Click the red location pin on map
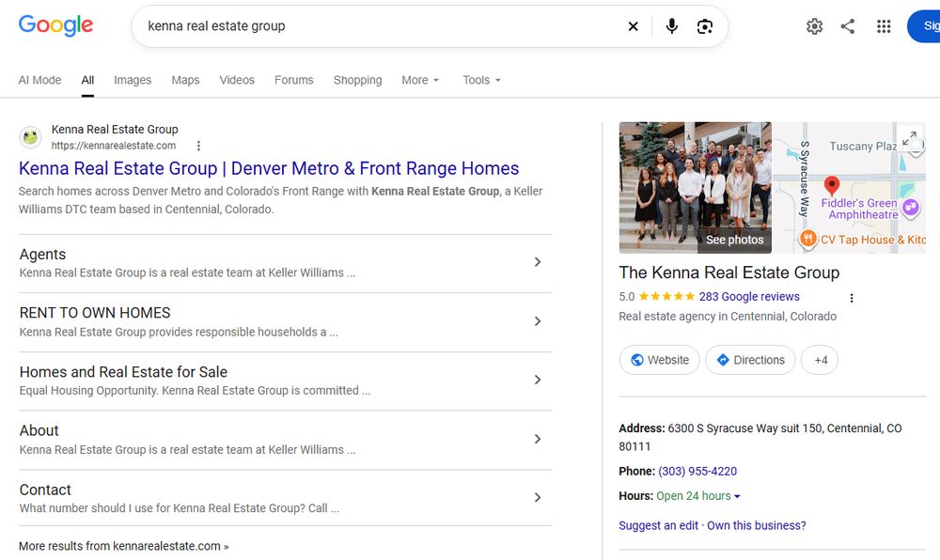Image resolution: width=940 pixels, height=560 pixels. pos(832,185)
